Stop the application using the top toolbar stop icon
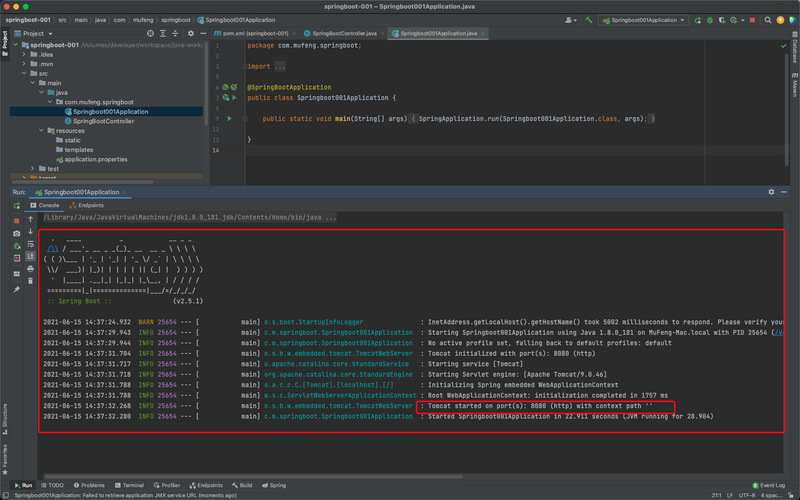This screenshot has width=800, height=500. click(x=752, y=20)
